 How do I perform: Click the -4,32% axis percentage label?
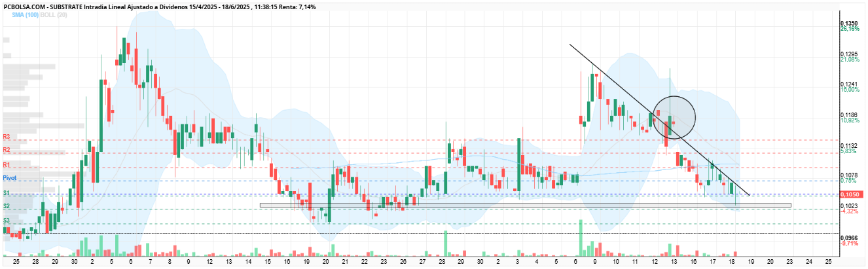coord(849,211)
